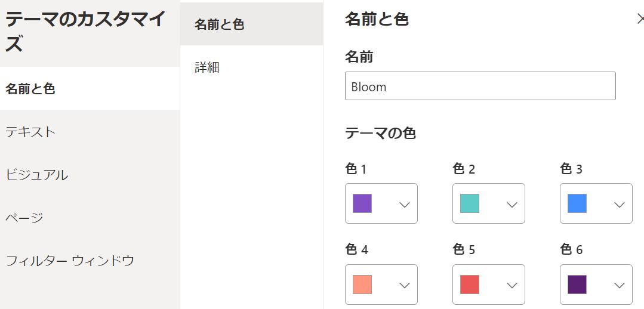This screenshot has height=309, width=644.
Task: Open the 色 6 dropdown arrow
Action: pyautogui.click(x=619, y=285)
